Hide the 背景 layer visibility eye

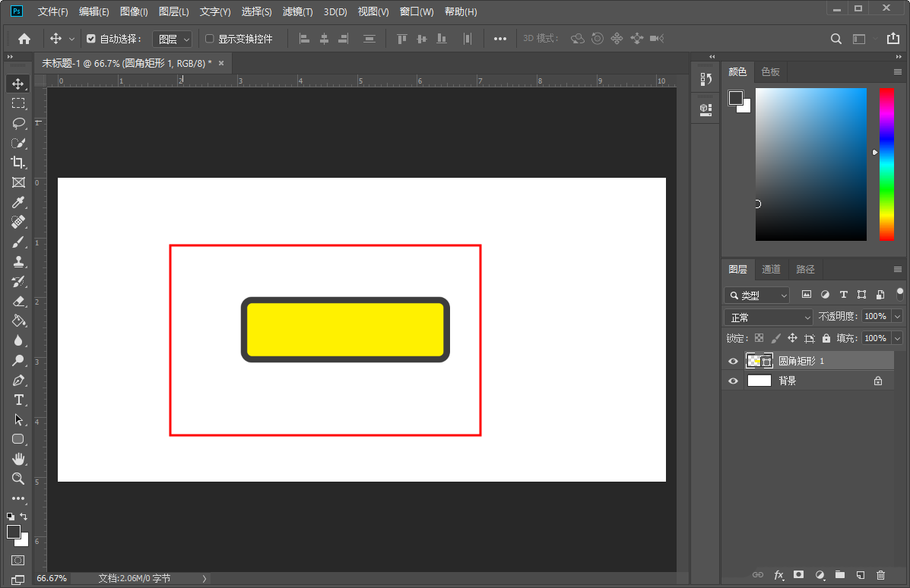point(733,381)
